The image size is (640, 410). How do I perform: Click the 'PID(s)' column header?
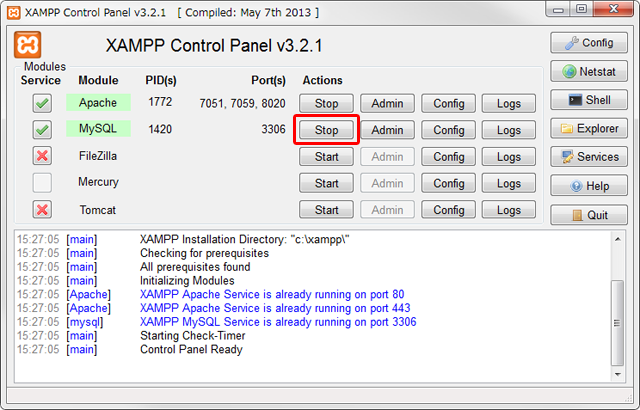(x=161, y=80)
